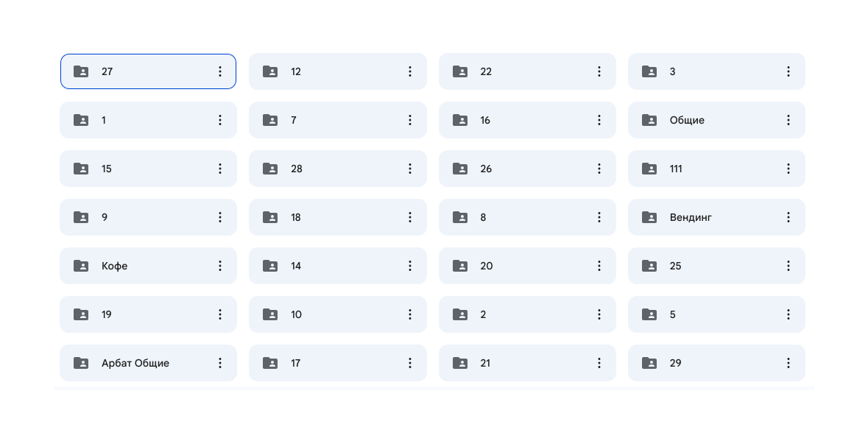Select the Вендинг folder
Image resolution: width=868 pixels, height=441 pixels.
click(x=716, y=217)
